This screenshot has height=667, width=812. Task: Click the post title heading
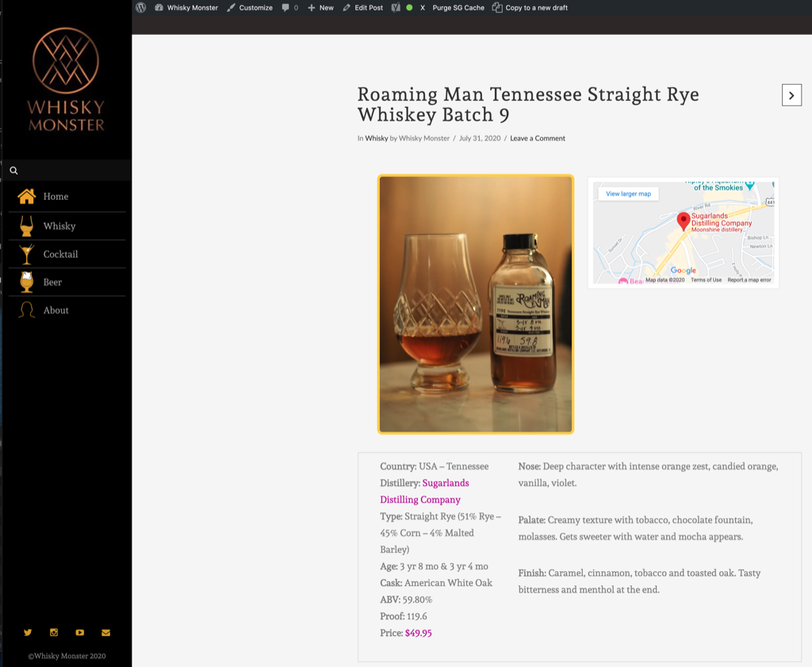[x=528, y=104]
